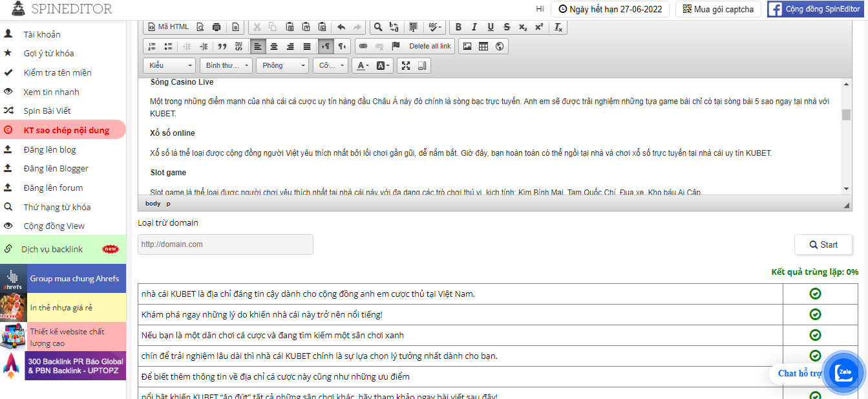Screen dimensions: 868x399
Task: Open Gợi ý từ khóa menu item
Action: click(x=48, y=53)
